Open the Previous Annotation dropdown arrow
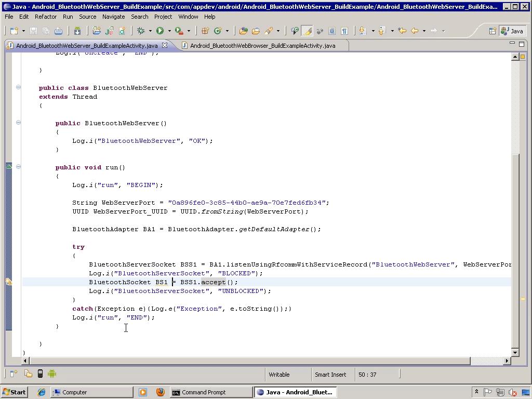Viewport: 532px width, 399px height. 392,31
